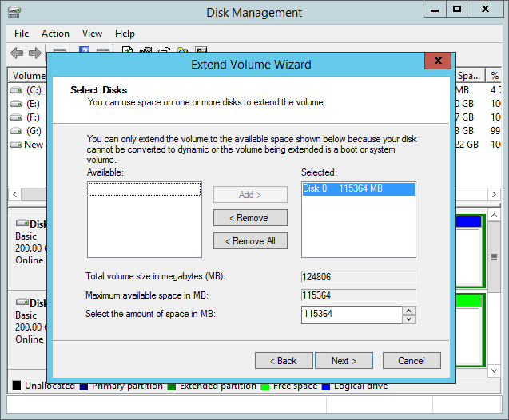Click the drive icon next to (E:)
The height and width of the screenshot is (420, 509).
tap(16, 104)
